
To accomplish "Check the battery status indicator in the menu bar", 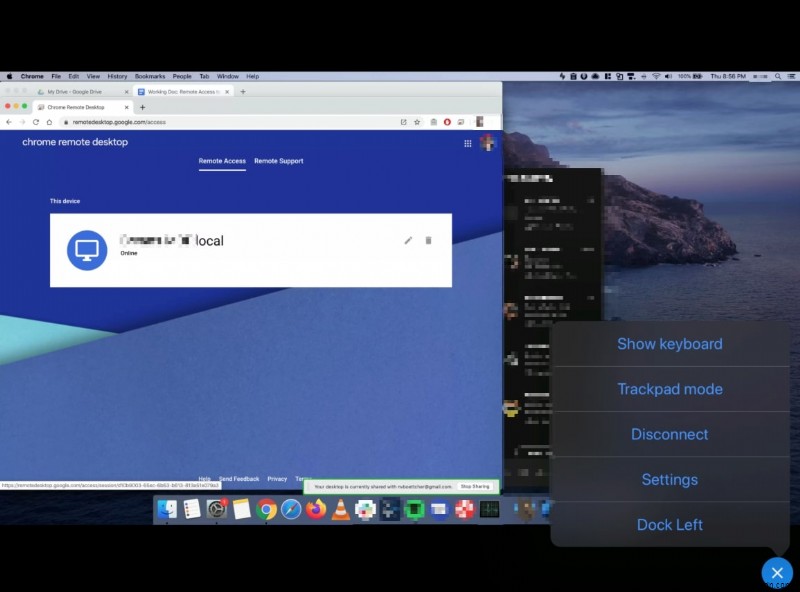I will 697,75.
